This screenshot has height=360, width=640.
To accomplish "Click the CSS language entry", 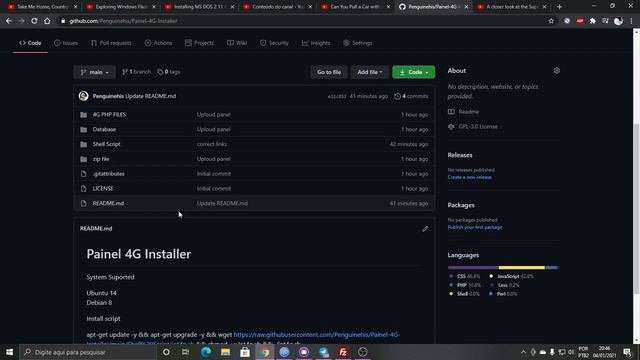I will (465, 276).
